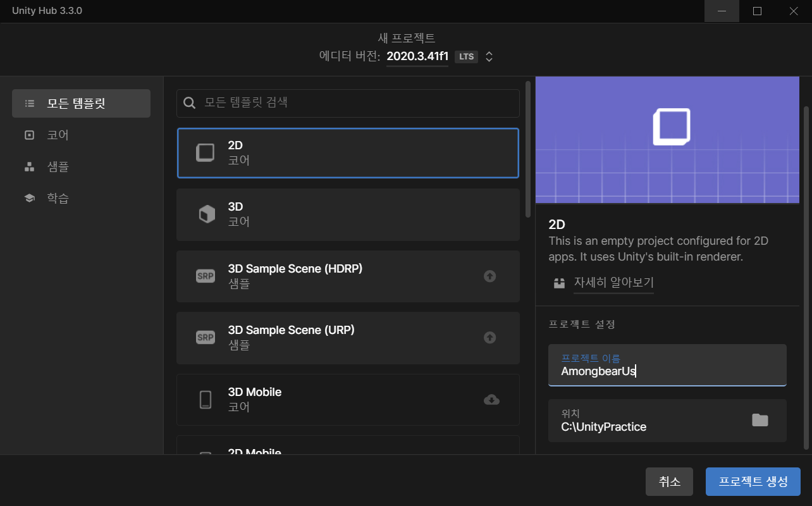This screenshot has width=812, height=506.
Task: Open the 자세히 알아보기 link
Action: (x=613, y=283)
